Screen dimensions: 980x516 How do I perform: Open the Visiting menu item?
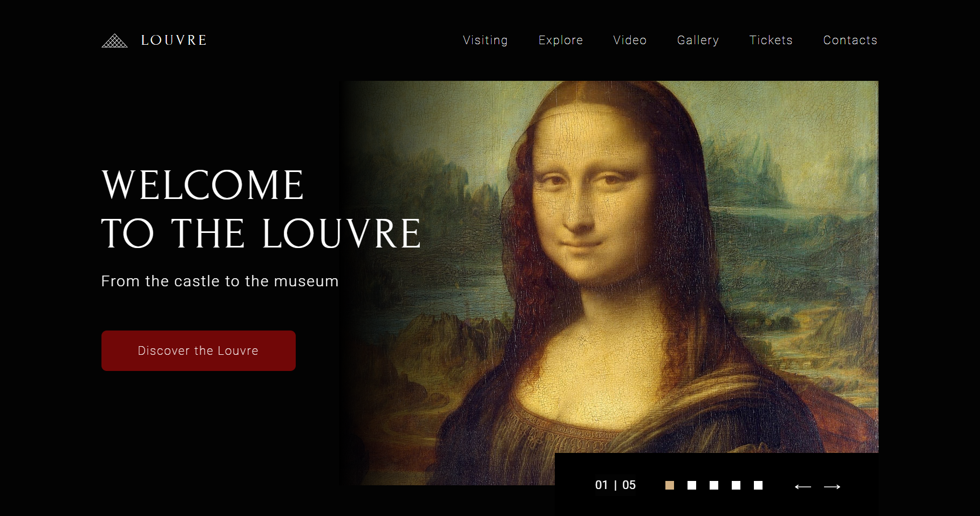[x=485, y=40]
